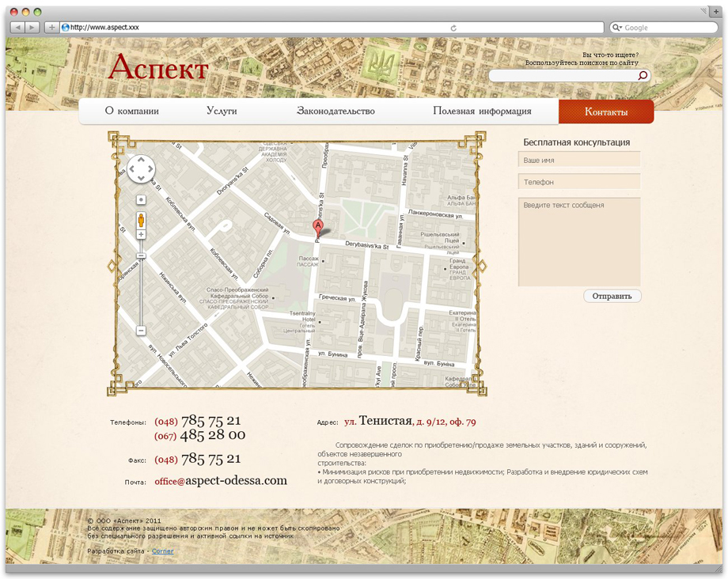Select the Street View pegman icon
This screenshot has width=728, height=579.
(141, 220)
